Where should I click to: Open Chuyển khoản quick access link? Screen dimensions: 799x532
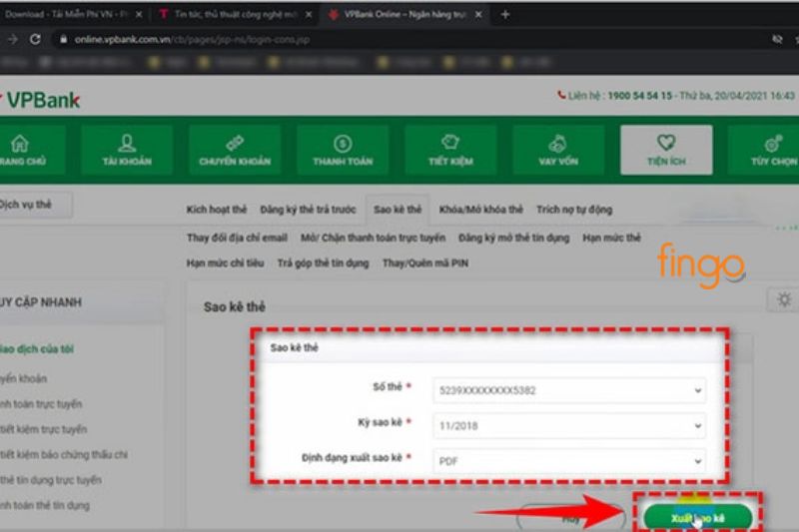(x=23, y=378)
